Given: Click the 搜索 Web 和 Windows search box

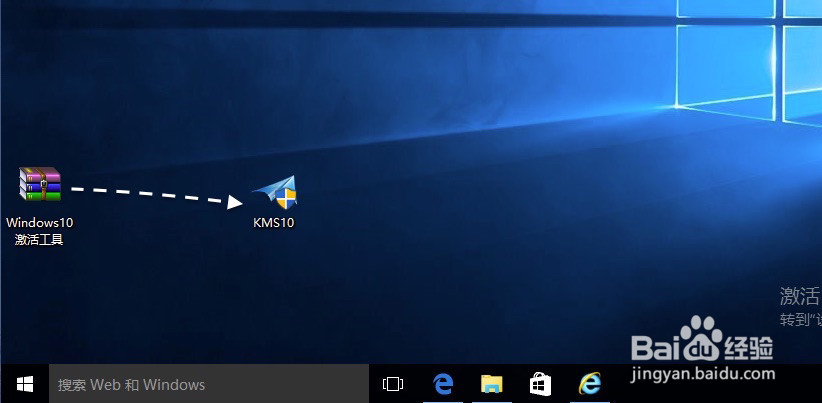Looking at the screenshot, I should point(209,385).
